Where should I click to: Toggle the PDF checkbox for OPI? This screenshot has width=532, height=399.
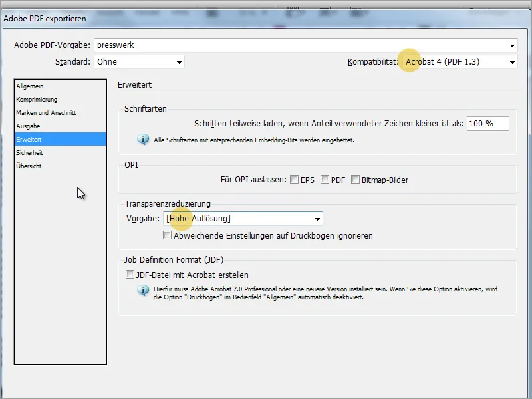[x=325, y=180]
